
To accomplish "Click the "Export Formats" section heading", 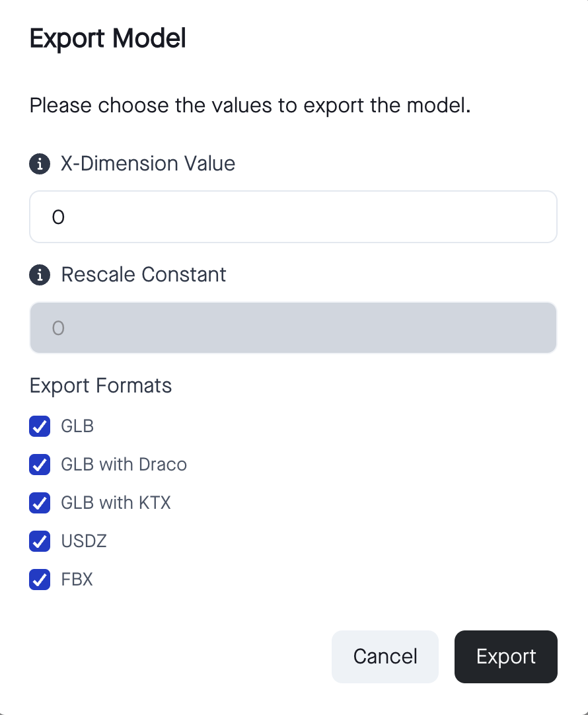I will tap(100, 385).
